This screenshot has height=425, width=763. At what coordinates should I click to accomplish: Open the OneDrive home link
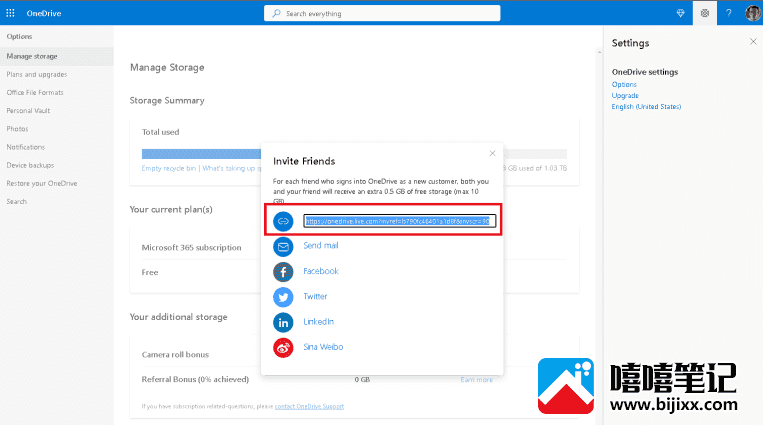click(x=44, y=13)
